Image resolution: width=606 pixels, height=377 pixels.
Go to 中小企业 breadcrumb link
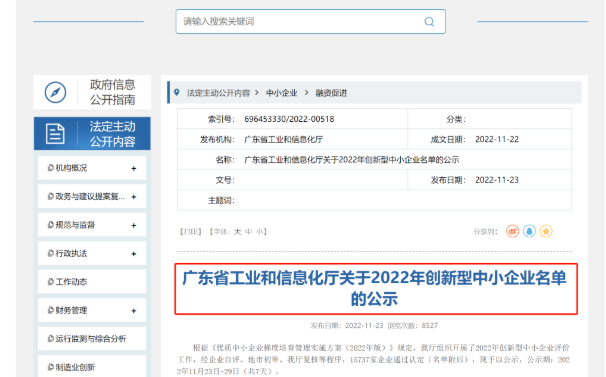point(281,93)
